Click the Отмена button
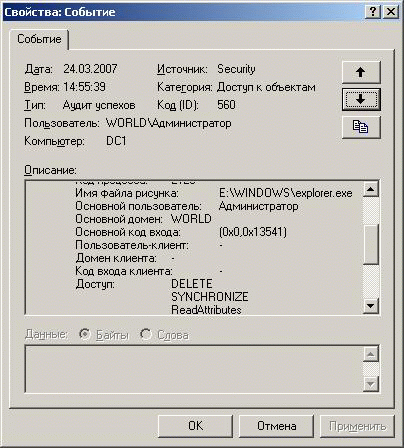The width and height of the screenshot is (404, 448). pyautogui.click(x=277, y=426)
